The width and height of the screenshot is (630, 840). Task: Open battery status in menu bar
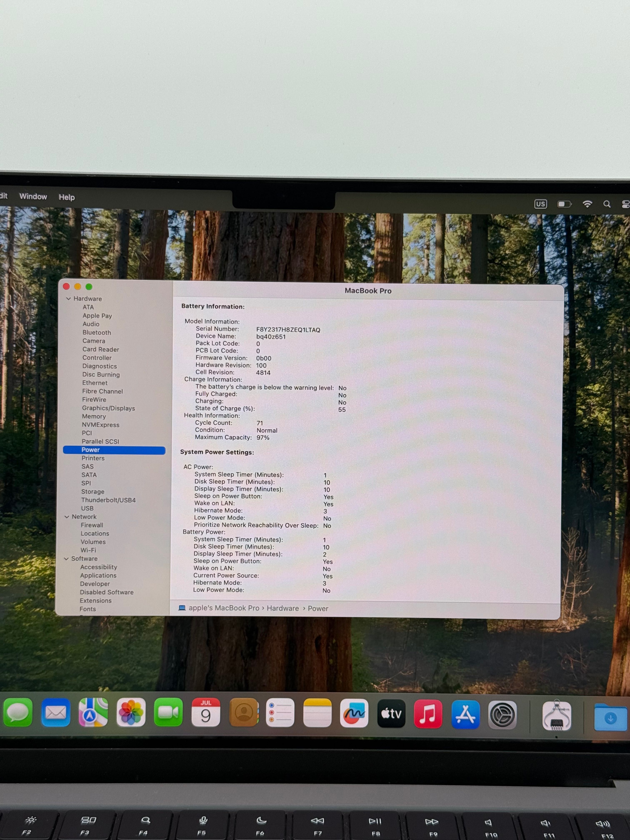564,204
